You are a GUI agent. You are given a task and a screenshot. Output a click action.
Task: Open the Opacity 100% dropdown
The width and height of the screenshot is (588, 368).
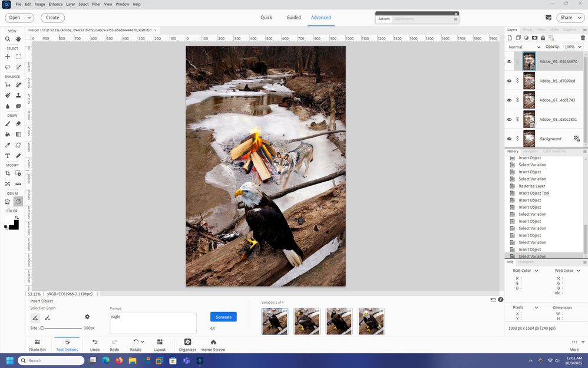click(x=573, y=47)
